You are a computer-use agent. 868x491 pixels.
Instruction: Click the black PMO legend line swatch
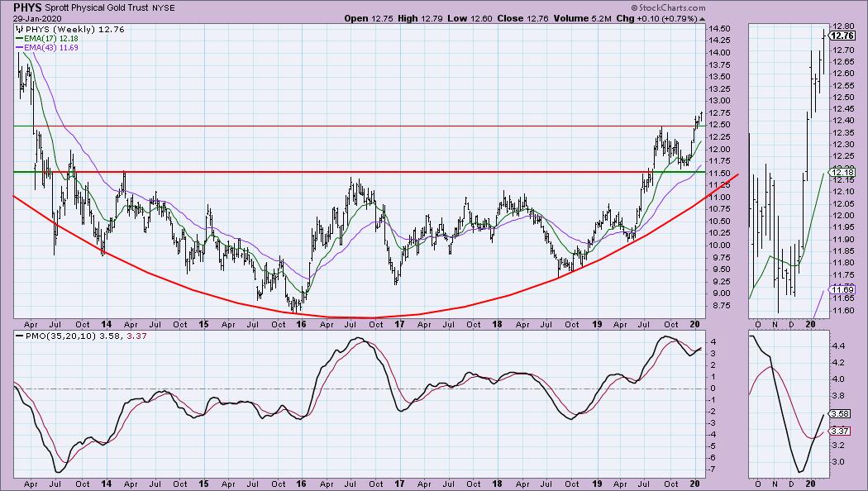(19, 336)
